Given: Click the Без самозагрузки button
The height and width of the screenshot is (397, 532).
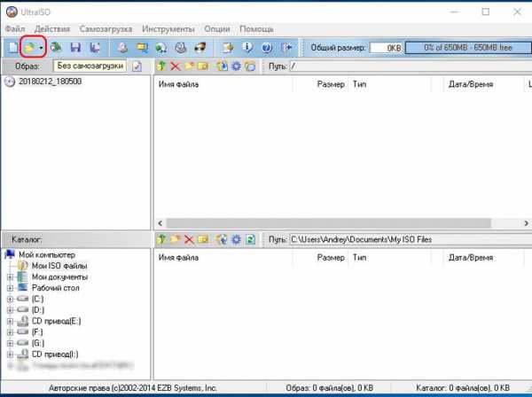Looking at the screenshot, I should [x=90, y=66].
